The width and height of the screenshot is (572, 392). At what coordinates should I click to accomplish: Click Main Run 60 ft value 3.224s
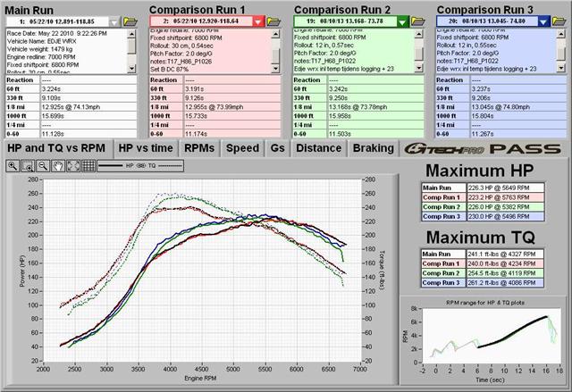[88, 89]
